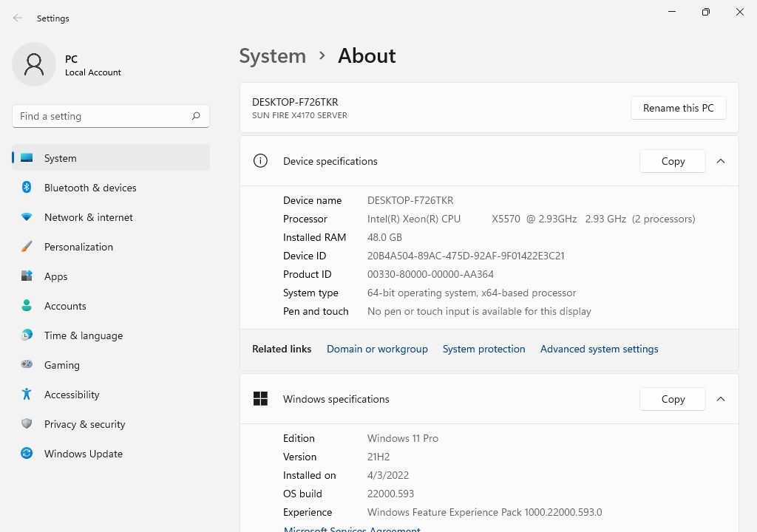Collapse the Windows specifications section

coord(721,399)
